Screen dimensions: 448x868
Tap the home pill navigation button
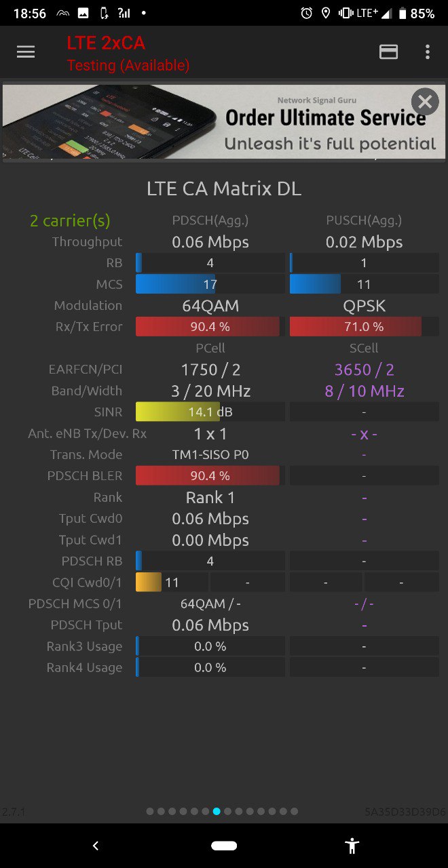(x=224, y=846)
